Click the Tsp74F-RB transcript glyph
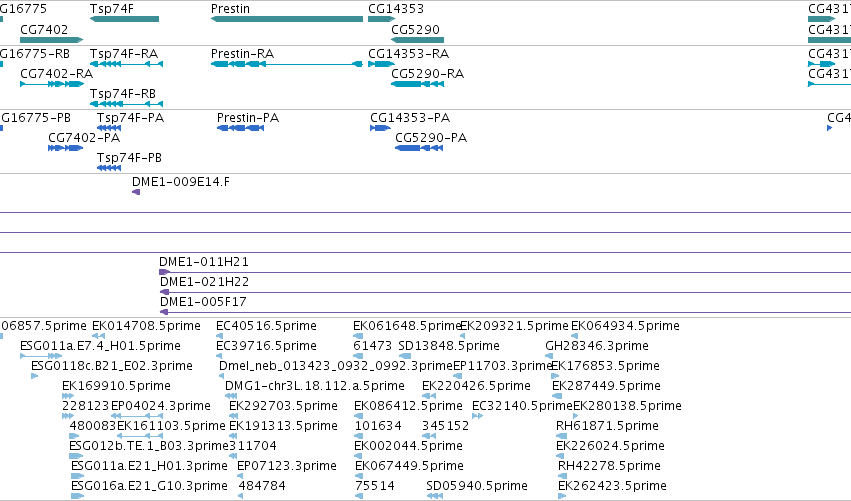This screenshot has height=501, width=851. click(x=126, y=104)
